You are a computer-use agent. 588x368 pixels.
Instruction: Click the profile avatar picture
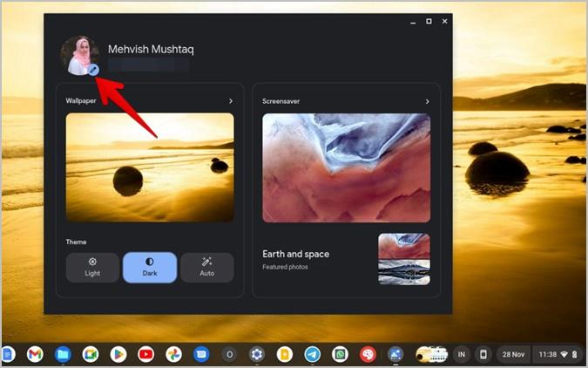coord(79,56)
